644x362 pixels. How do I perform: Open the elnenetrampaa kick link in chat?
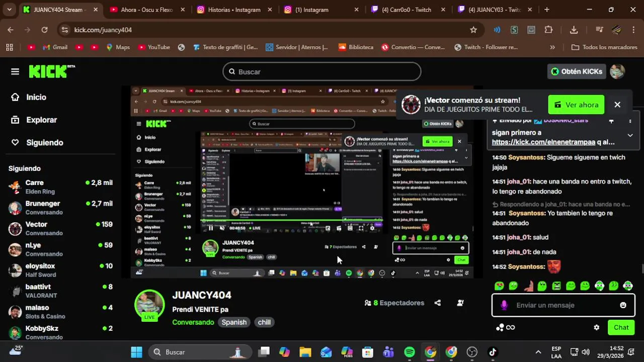(x=543, y=142)
